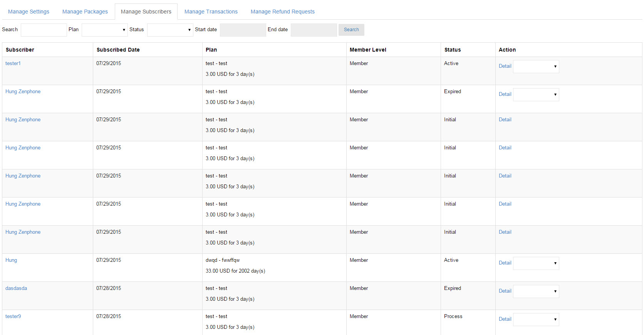Open tester1 subscriber profile link

[x=13, y=64]
